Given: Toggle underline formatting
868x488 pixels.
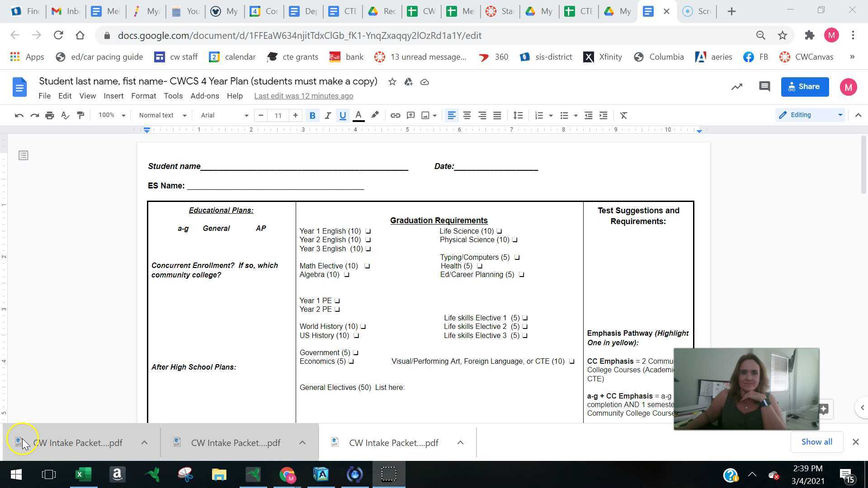Looking at the screenshot, I should point(343,116).
